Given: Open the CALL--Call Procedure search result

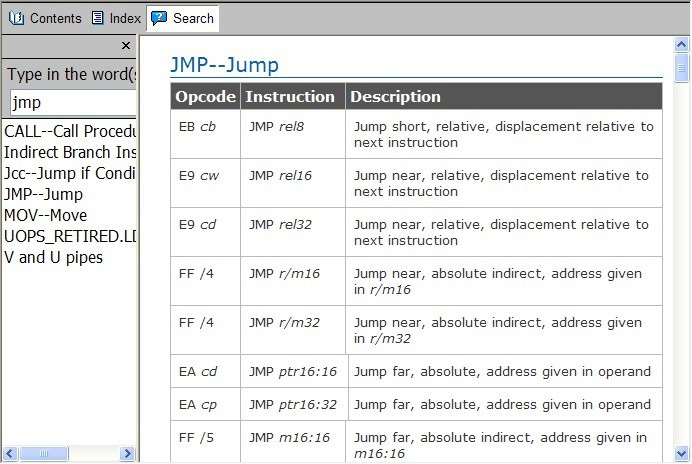Looking at the screenshot, I should pos(70,131).
